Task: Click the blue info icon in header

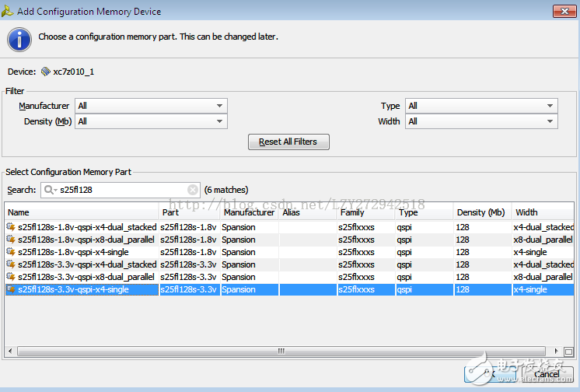Action: coord(19,38)
